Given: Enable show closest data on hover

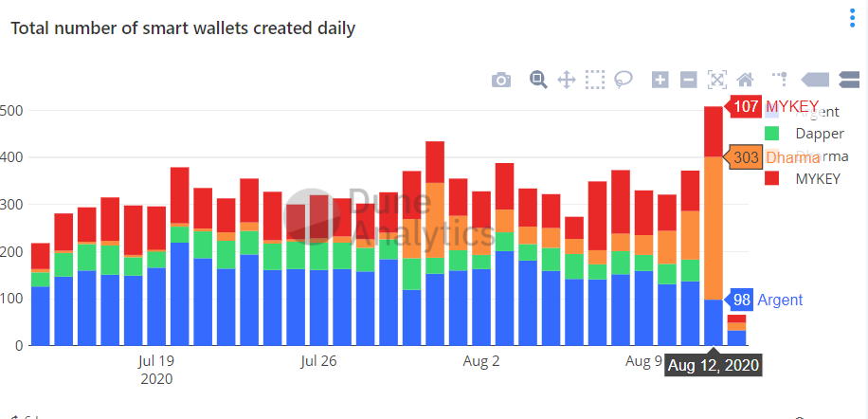Looking at the screenshot, I should tap(816, 80).
